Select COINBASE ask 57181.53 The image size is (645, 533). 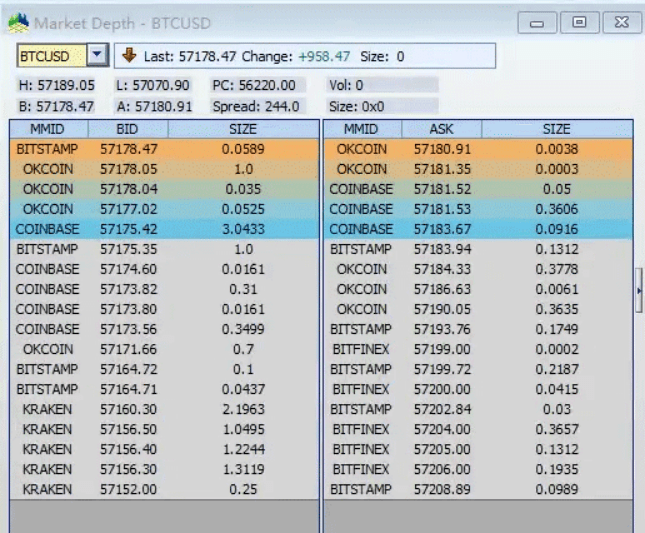478,209
